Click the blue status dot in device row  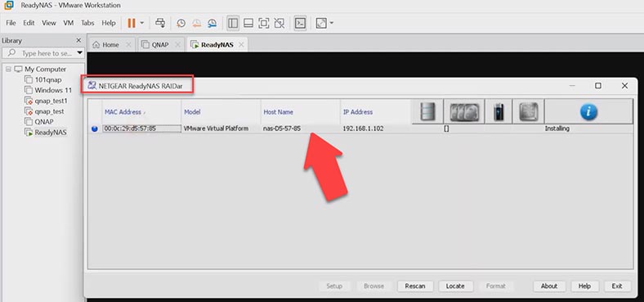pyautogui.click(x=95, y=128)
